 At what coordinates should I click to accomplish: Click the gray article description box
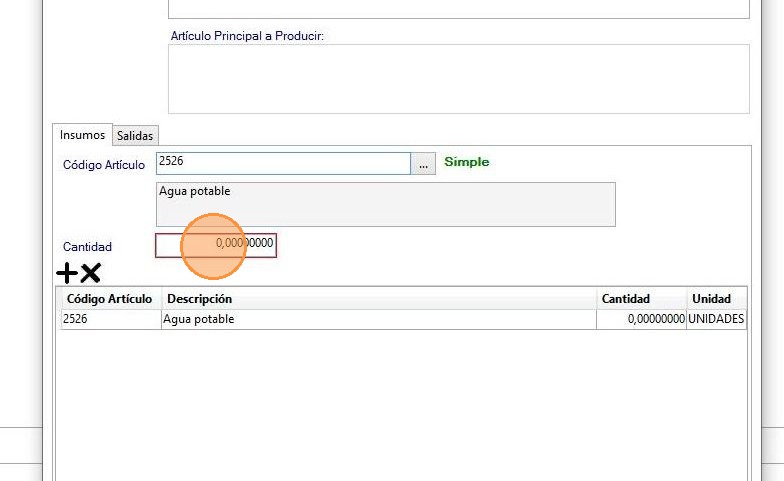click(385, 204)
